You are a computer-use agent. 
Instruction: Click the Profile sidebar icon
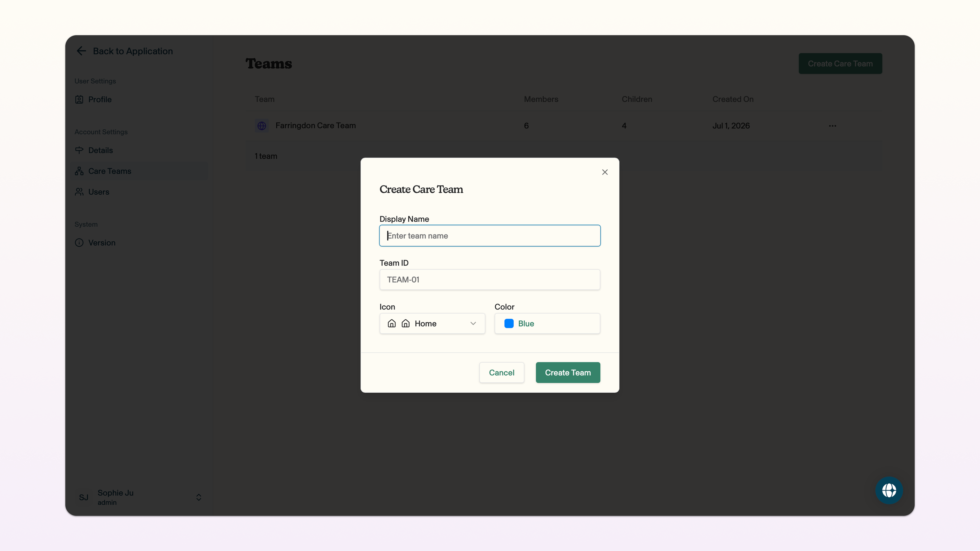(x=79, y=99)
